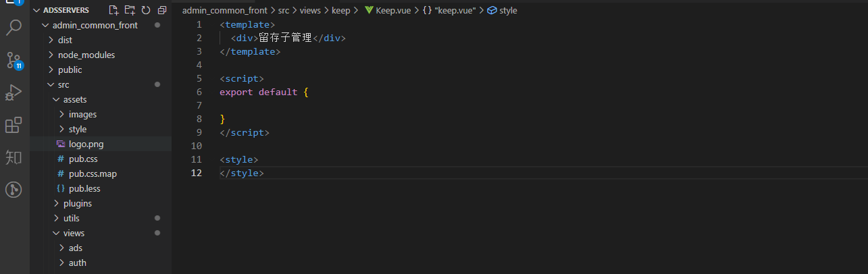Open the Zhihu 知 sidebar icon
868x274 pixels.
pyautogui.click(x=14, y=157)
